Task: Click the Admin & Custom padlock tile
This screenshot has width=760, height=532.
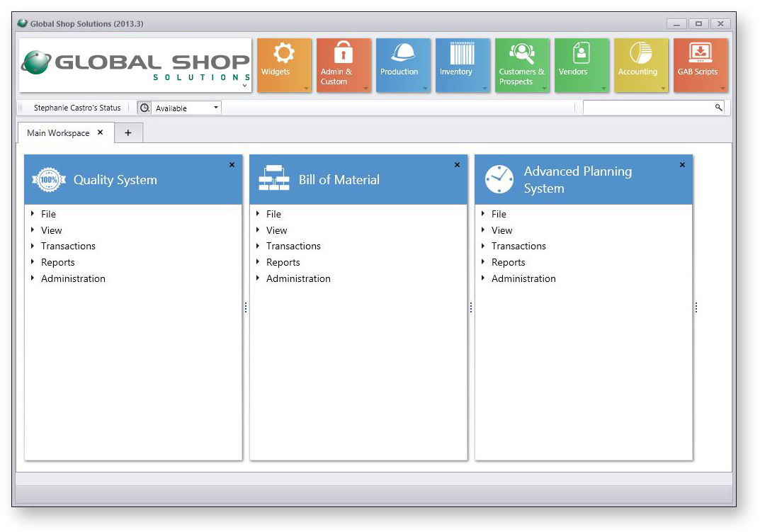Action: [x=343, y=64]
